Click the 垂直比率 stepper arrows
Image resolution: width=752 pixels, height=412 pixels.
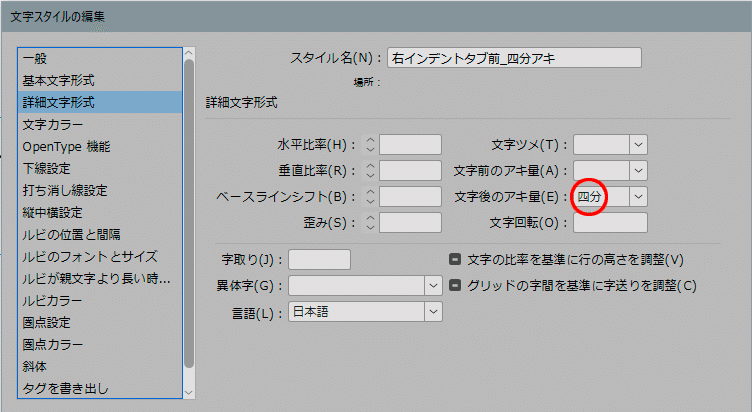(370, 171)
